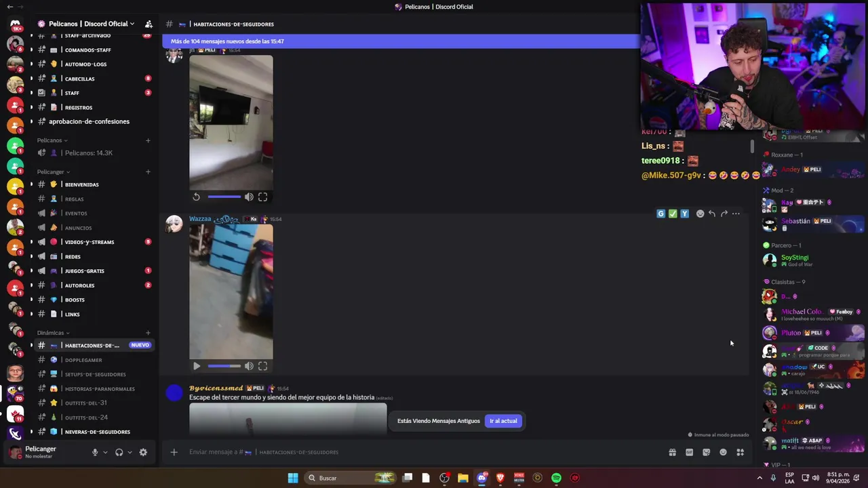The height and width of the screenshot is (488, 868).
Task: Toggle headphones deafen in user panel
Action: pyautogui.click(x=119, y=452)
